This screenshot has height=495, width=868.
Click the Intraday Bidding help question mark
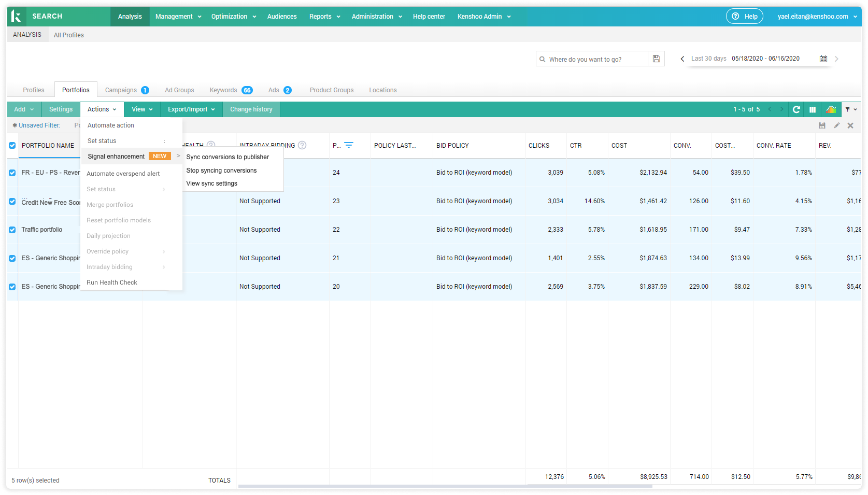302,146
